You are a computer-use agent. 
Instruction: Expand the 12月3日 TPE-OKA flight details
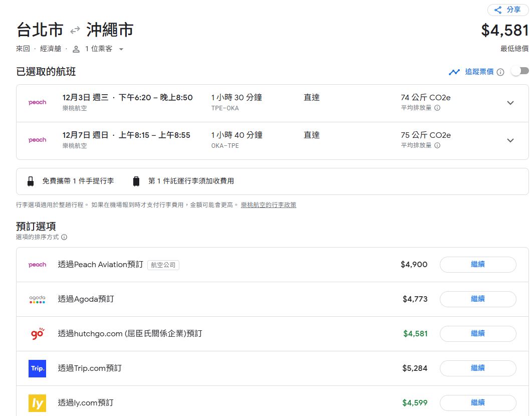click(510, 103)
